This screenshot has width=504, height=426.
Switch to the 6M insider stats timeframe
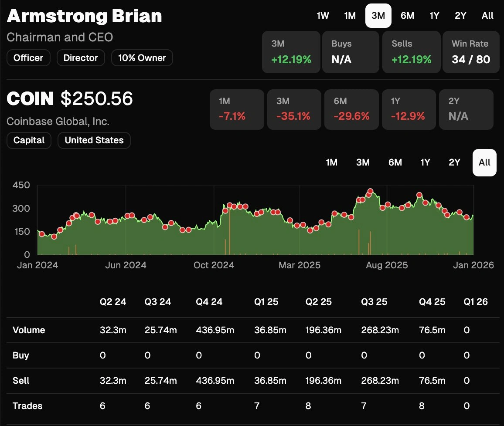point(407,16)
